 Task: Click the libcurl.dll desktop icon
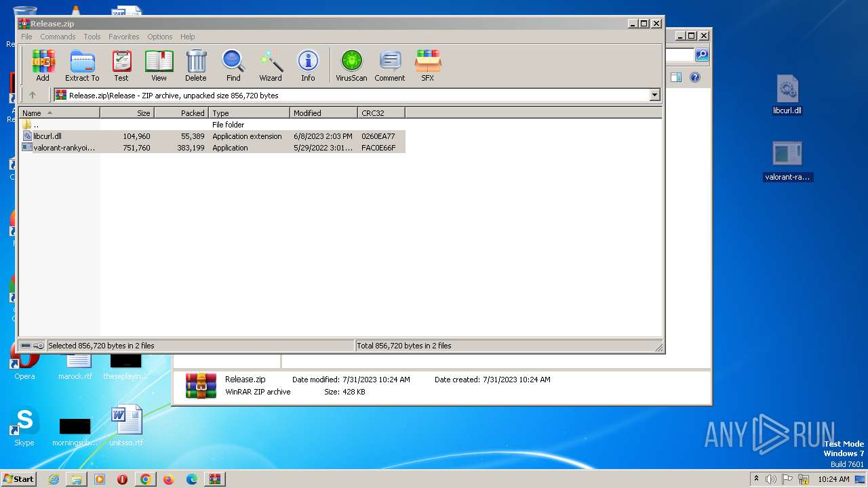click(787, 95)
